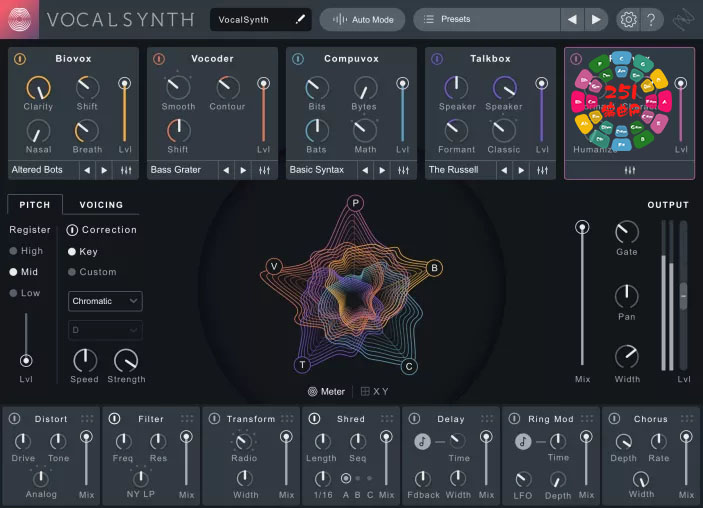The image size is (703, 508).
Task: Select previous Talkbox preset arrow
Action: tap(504, 170)
